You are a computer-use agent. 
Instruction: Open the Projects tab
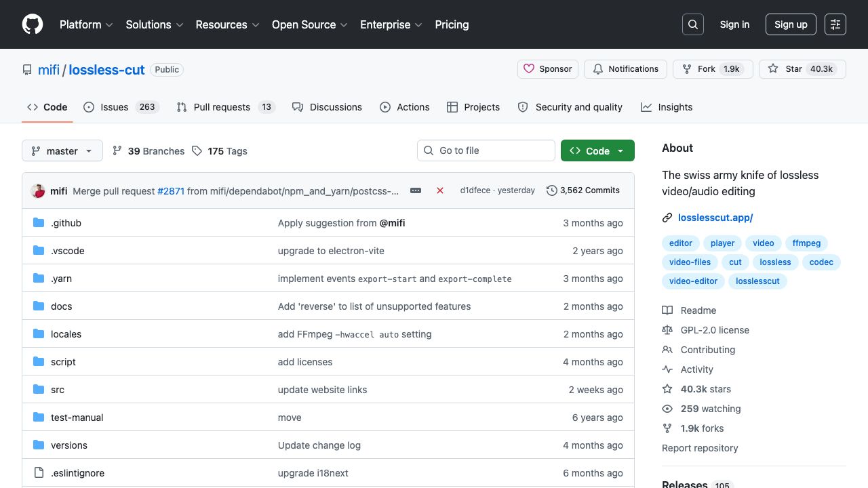[x=473, y=107]
